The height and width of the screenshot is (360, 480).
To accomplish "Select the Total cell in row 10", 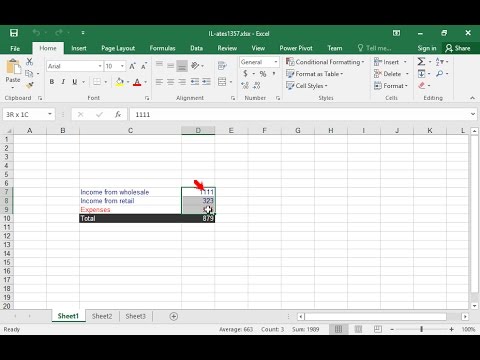I will click(x=130, y=218).
